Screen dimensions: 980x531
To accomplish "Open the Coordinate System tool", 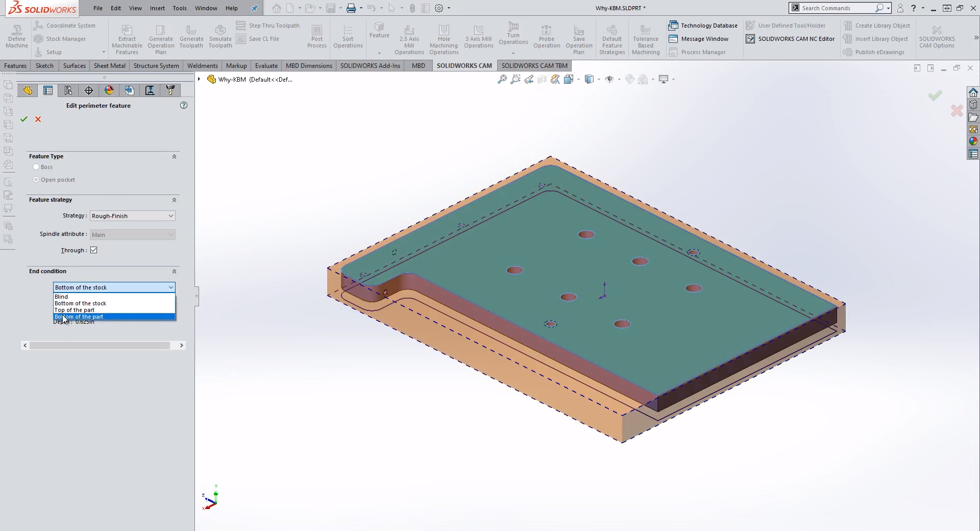I will pyautogui.click(x=65, y=26).
